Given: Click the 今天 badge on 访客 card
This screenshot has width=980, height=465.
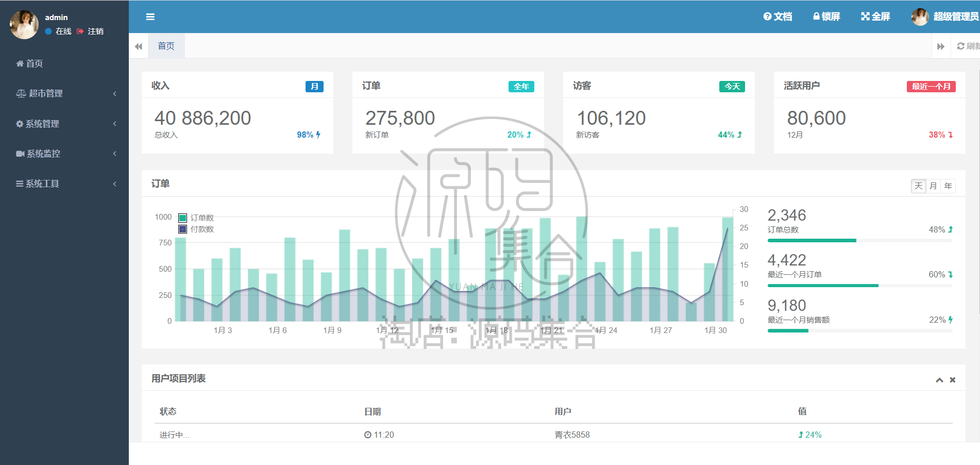Looking at the screenshot, I should pyautogui.click(x=732, y=87).
